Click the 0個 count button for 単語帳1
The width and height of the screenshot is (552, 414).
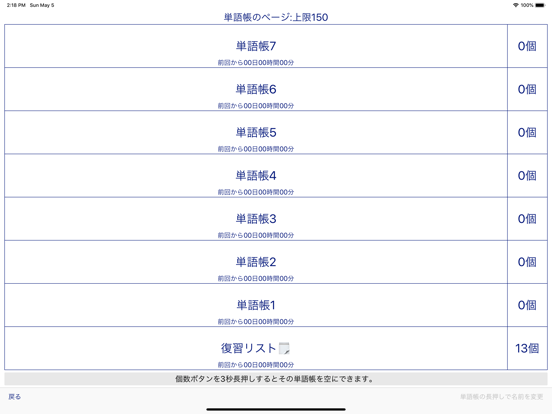527,305
